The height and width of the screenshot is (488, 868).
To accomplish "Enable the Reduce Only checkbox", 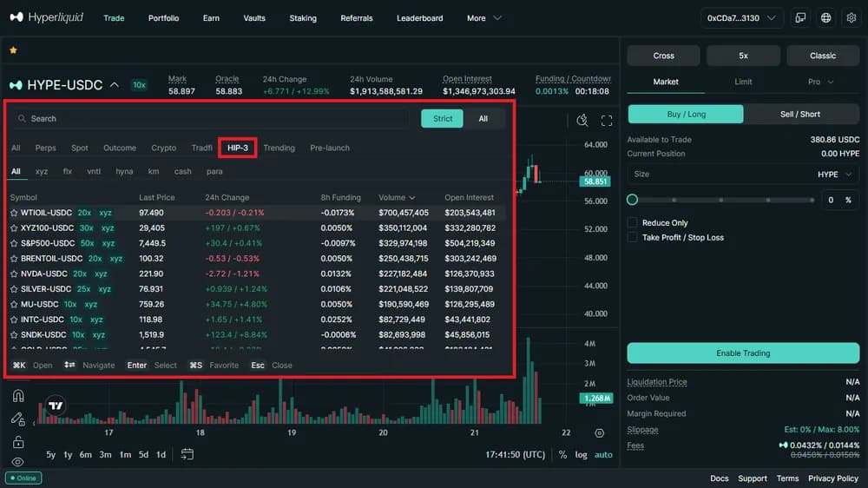I will pyautogui.click(x=632, y=222).
